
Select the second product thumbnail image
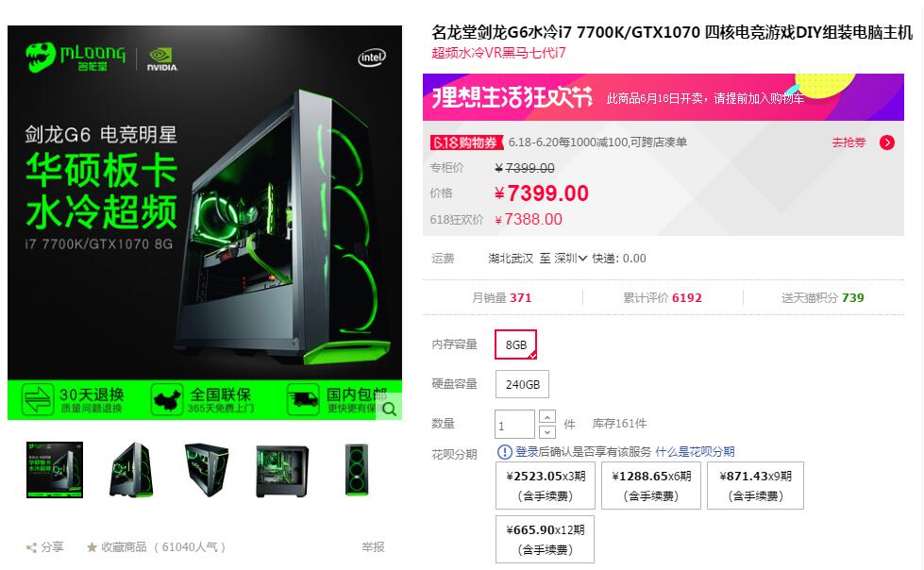(x=131, y=470)
